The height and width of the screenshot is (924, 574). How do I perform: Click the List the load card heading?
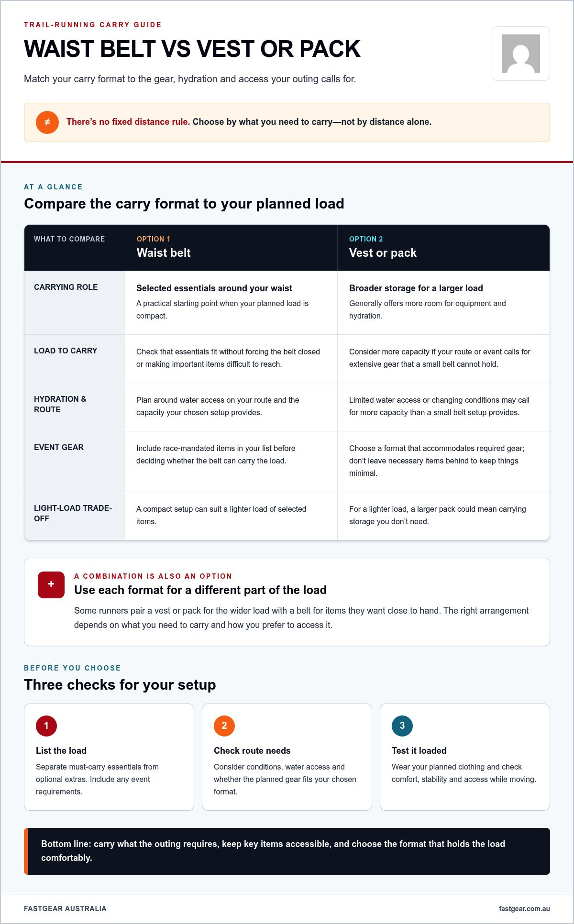click(61, 750)
